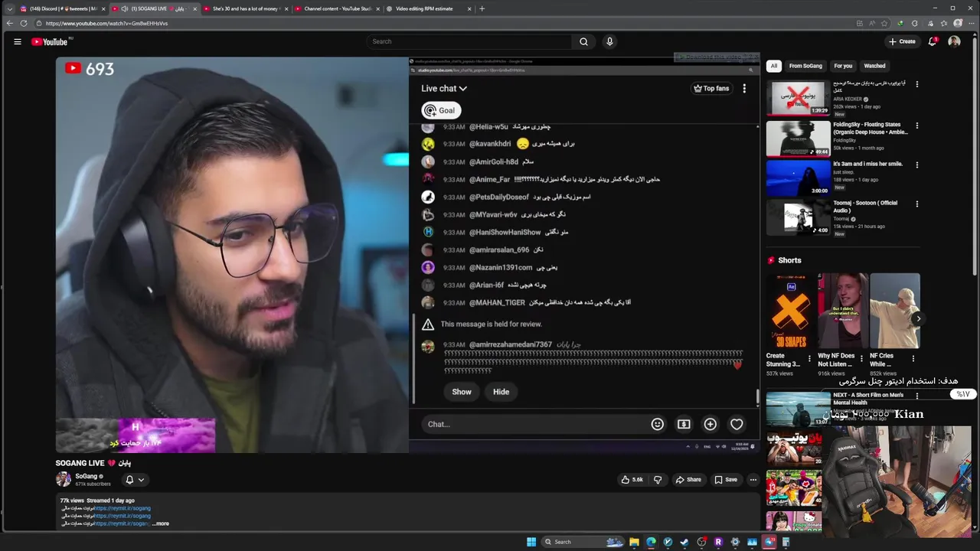Screen dimensions: 980x551
Task: Open Steam from taskbar
Action: point(684,542)
